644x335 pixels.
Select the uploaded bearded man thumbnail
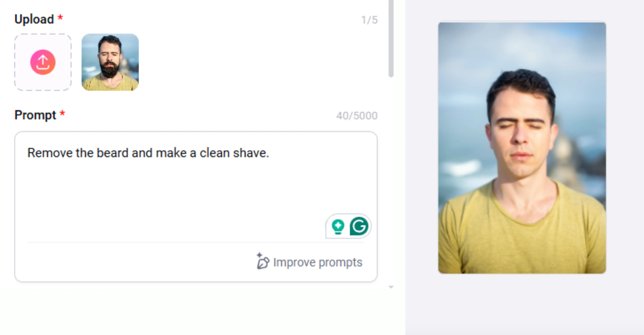(x=110, y=62)
